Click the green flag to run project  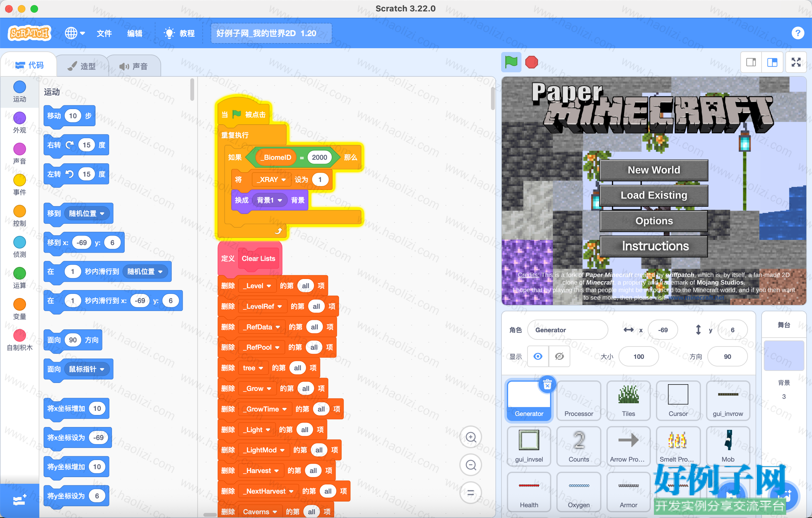511,62
